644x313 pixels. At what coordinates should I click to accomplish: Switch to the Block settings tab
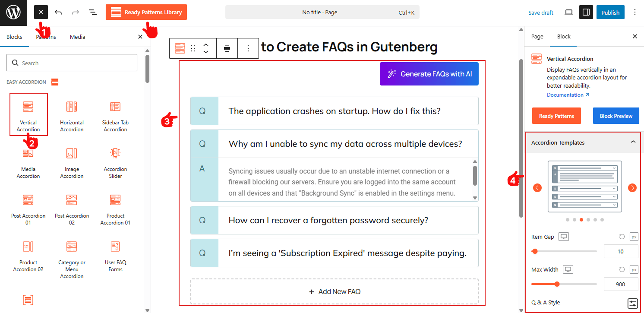coord(564,37)
